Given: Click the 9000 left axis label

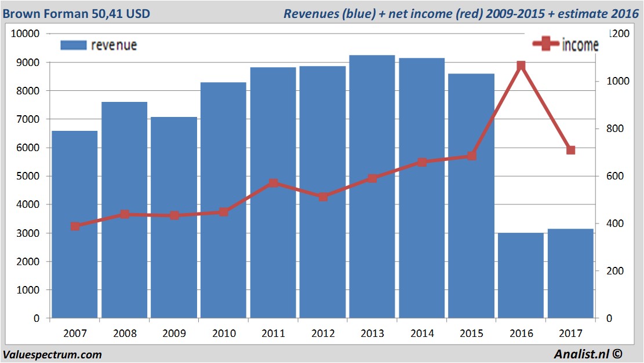Looking at the screenshot, I should [28, 63].
